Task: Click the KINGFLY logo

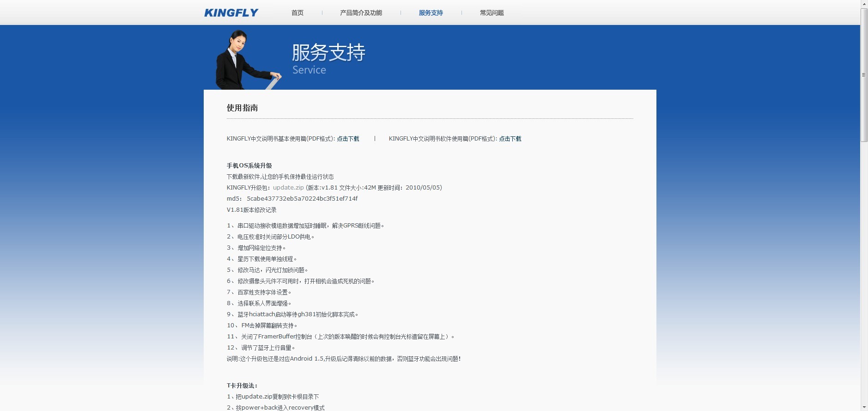Action: click(231, 13)
